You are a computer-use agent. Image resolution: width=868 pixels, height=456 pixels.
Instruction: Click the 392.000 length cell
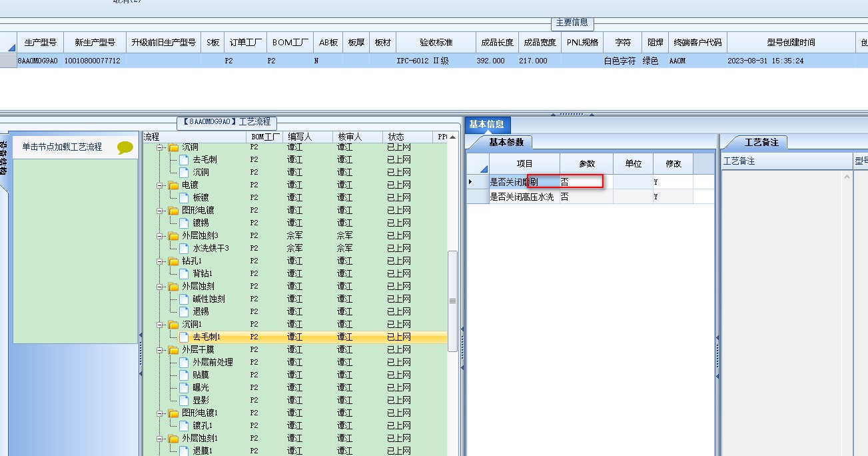pos(497,61)
